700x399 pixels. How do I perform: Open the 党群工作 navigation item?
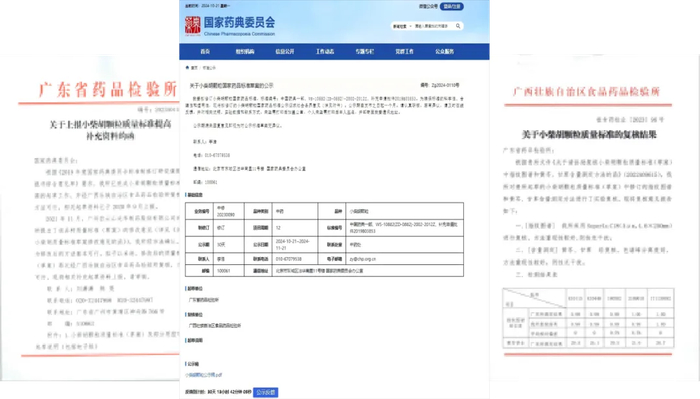click(404, 51)
